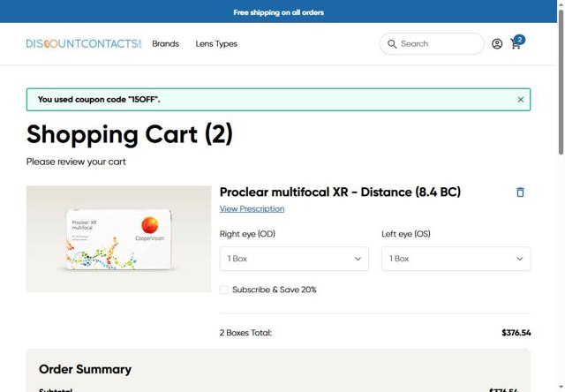Open the shopping cart icon
Viewport: 565px width, 392px height.
coord(517,42)
